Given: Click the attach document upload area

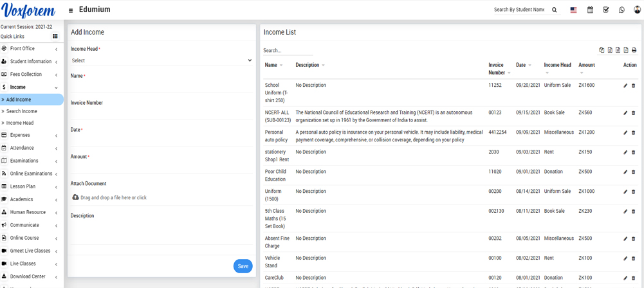Looking at the screenshot, I should pos(110,197).
